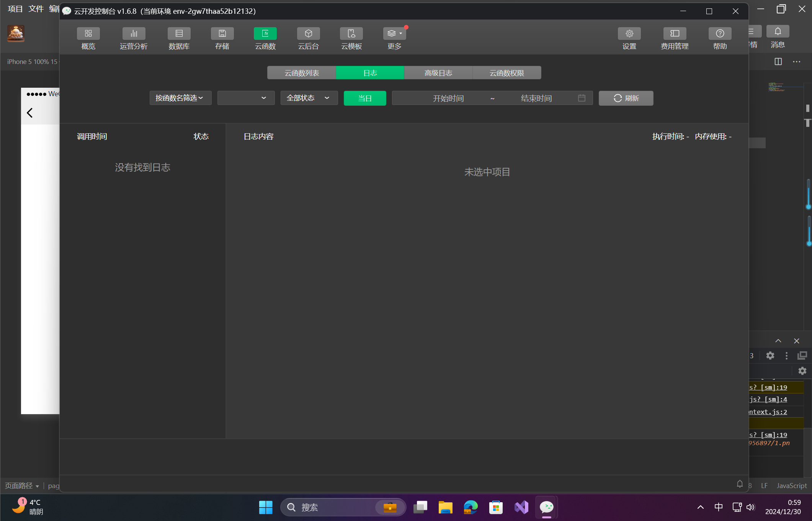The image size is (812, 521).
Task: Click the 帮助 help icon
Action: [720, 34]
